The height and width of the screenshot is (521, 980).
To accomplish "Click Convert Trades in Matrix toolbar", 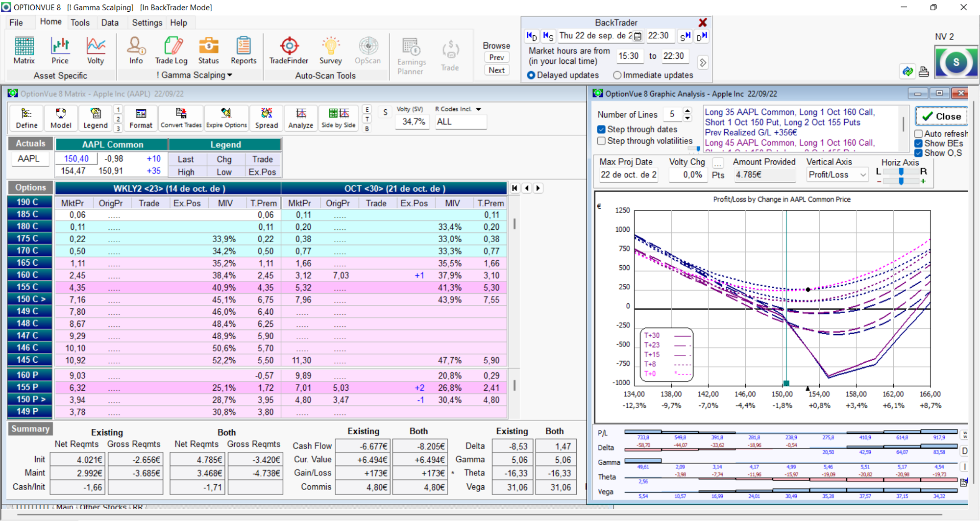I will (181, 119).
